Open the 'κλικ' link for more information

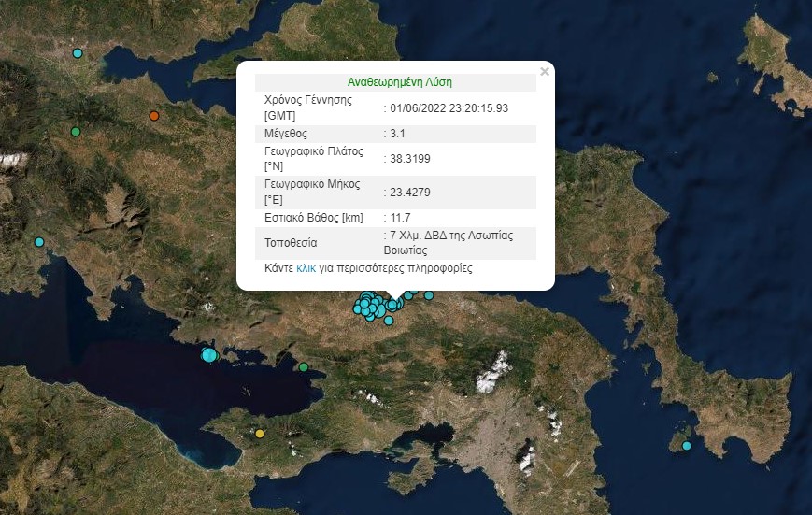click(306, 268)
